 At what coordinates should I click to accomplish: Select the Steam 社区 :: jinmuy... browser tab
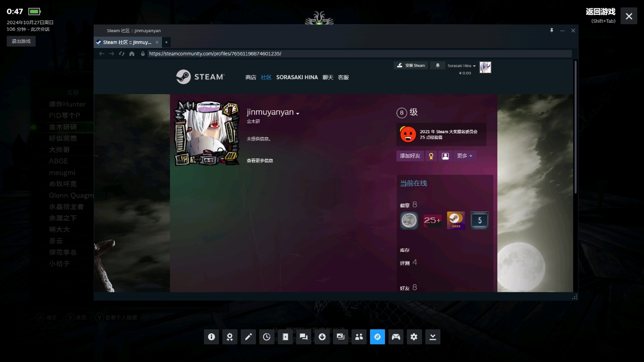[127, 42]
